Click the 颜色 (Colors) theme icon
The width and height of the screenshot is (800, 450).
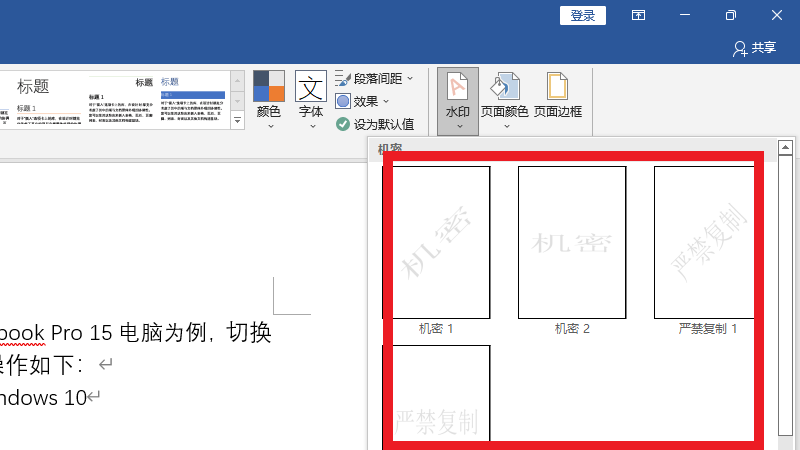(268, 88)
